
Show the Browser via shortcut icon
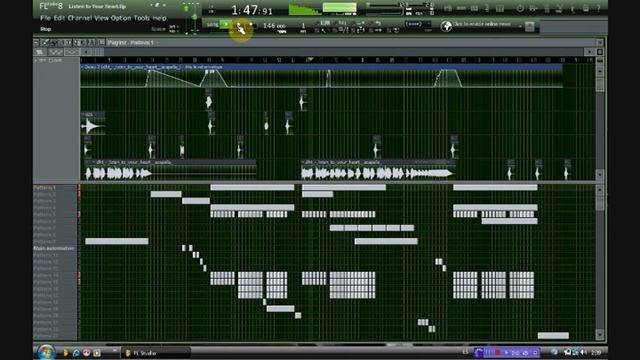coord(487,8)
